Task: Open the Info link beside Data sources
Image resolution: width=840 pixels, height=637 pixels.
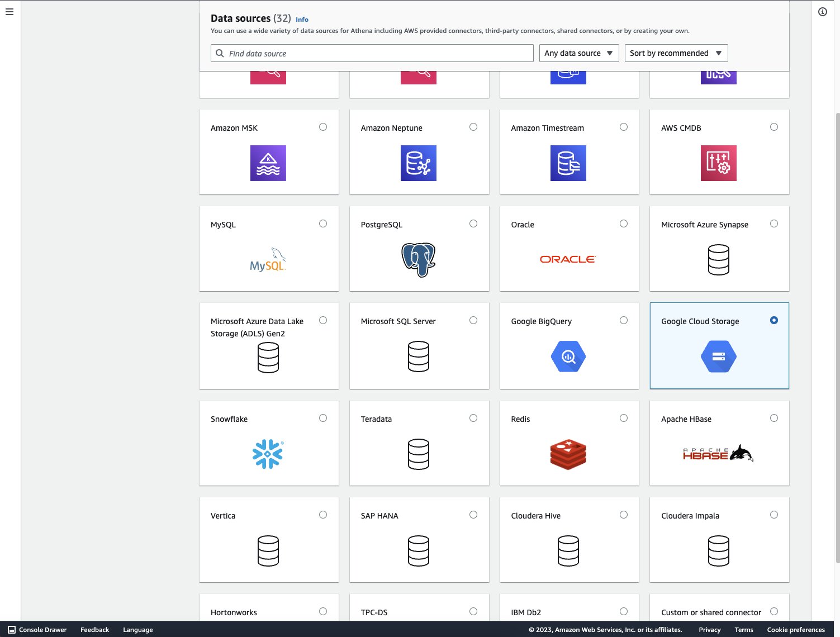Action: click(302, 19)
